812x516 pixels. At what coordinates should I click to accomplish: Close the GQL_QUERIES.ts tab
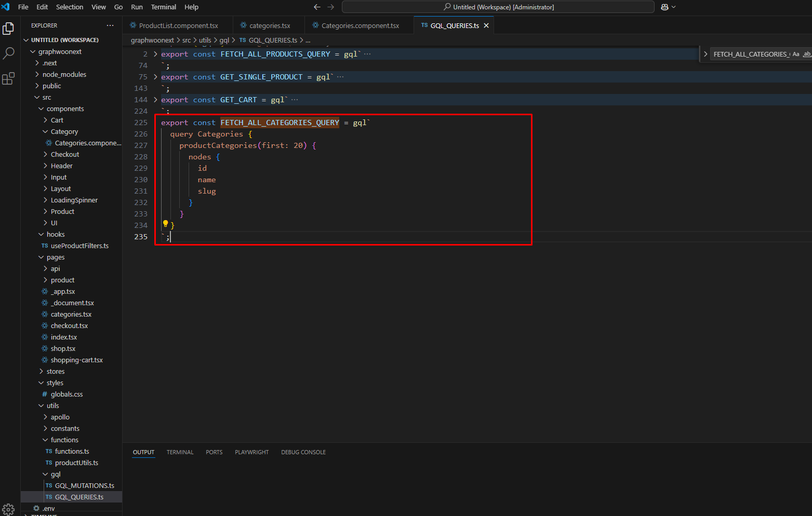point(486,25)
